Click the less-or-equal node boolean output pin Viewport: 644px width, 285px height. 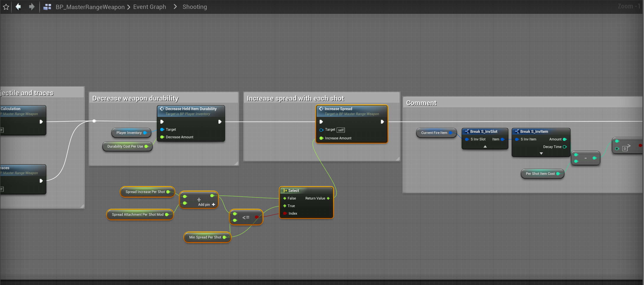256,217
